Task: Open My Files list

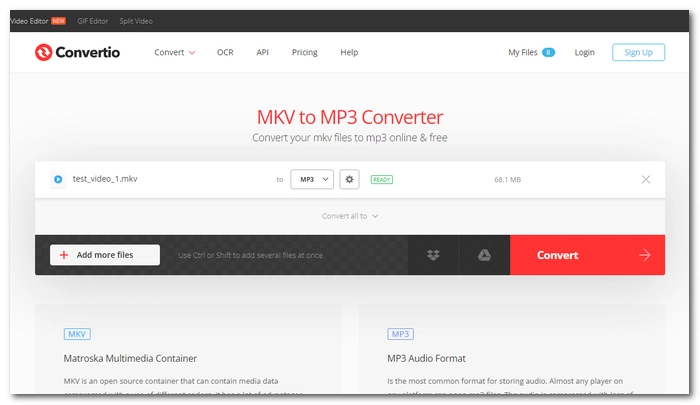Action: (x=522, y=52)
